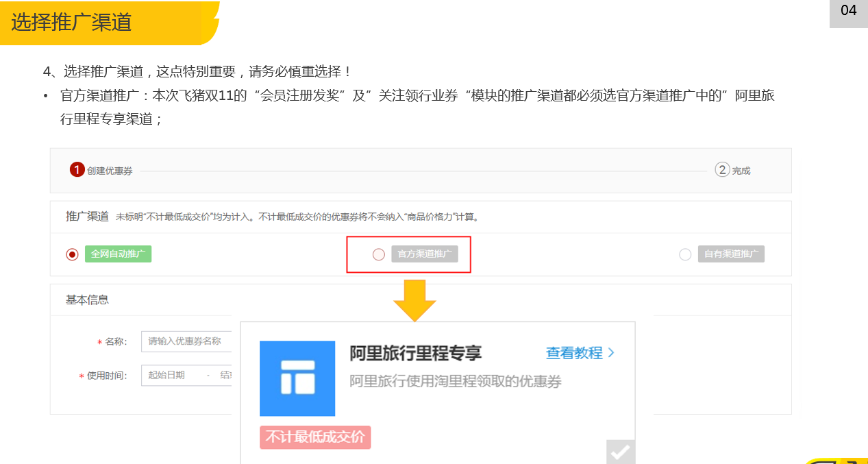The height and width of the screenshot is (464, 868).
Task: Click the 推广渠道 section heading
Action: tap(87, 217)
